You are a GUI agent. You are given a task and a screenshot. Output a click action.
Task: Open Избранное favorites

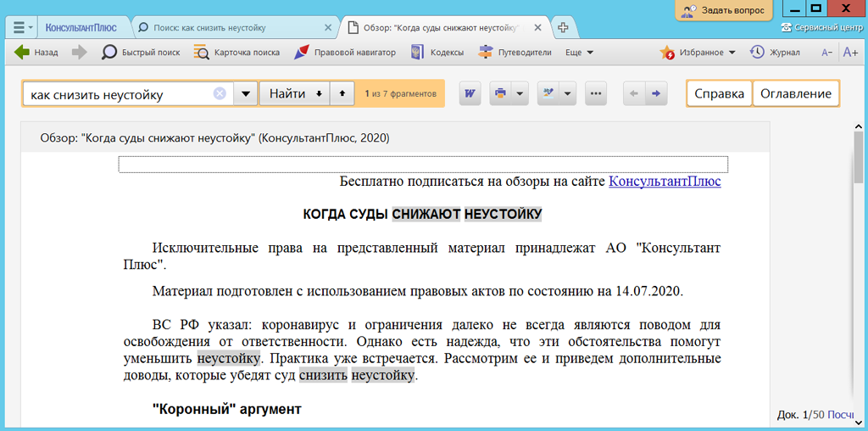698,53
